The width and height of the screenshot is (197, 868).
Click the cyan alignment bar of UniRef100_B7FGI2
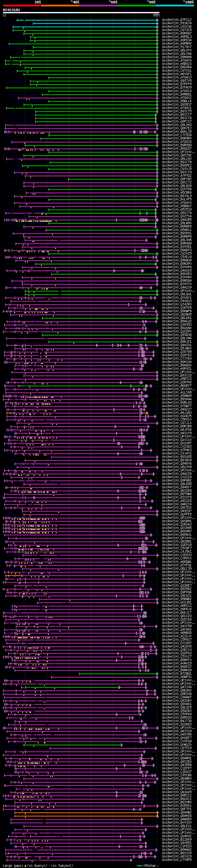pyautogui.click(x=87, y=20)
